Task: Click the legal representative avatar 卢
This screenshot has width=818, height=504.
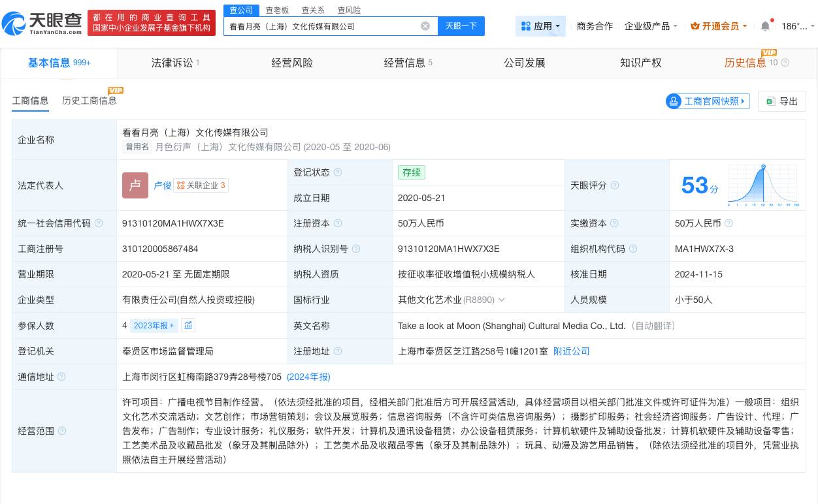Action: (x=135, y=185)
